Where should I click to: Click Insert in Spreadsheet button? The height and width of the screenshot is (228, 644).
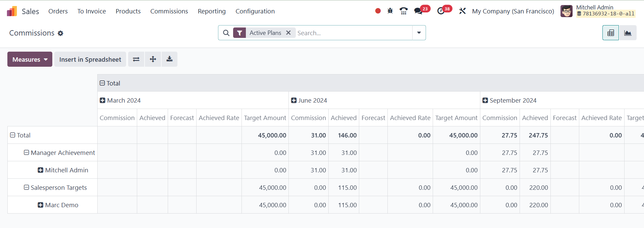pos(90,59)
